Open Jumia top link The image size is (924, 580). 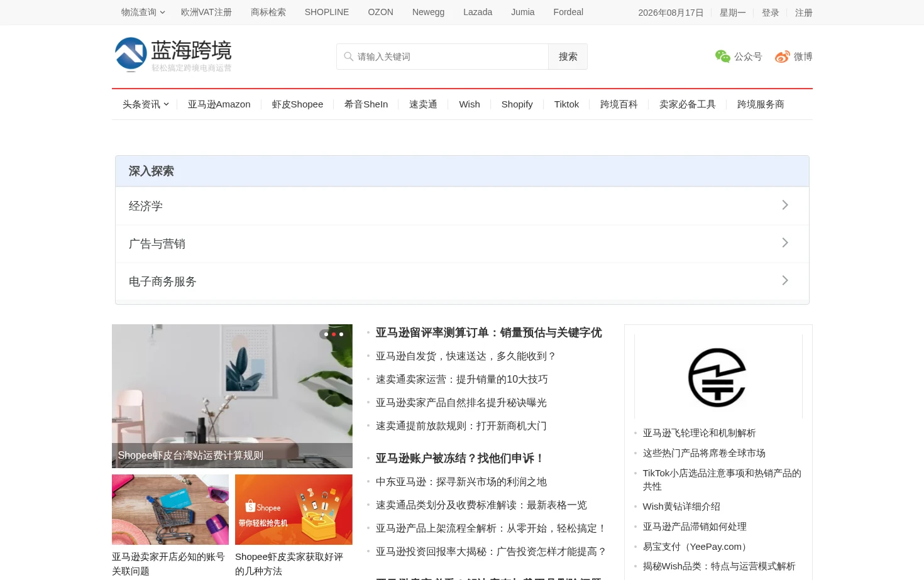pos(523,12)
